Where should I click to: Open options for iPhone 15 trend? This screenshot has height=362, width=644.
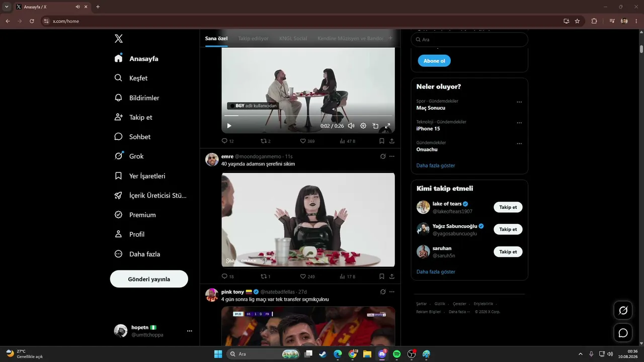519,123
